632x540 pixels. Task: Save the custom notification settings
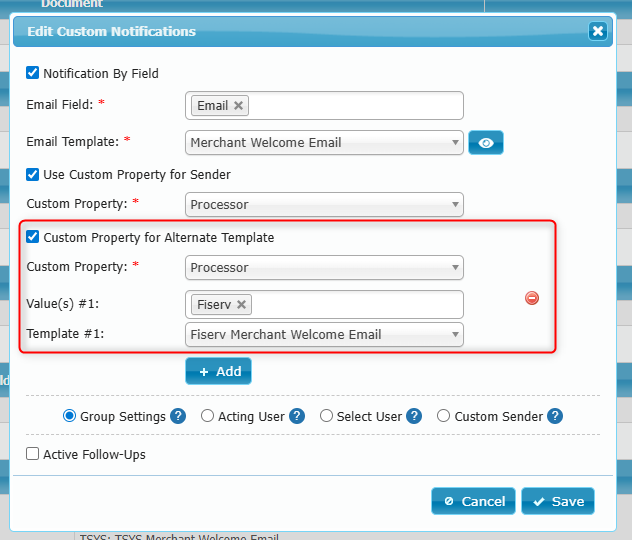(x=558, y=501)
